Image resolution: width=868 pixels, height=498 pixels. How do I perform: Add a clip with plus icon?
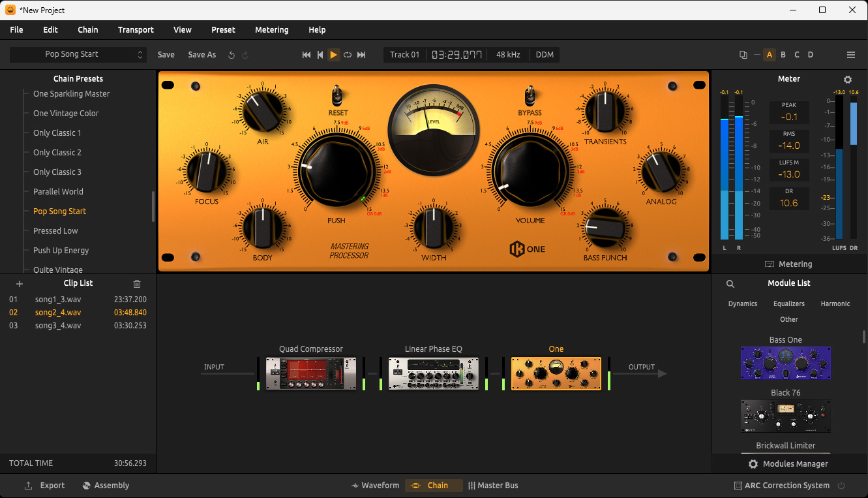click(20, 283)
